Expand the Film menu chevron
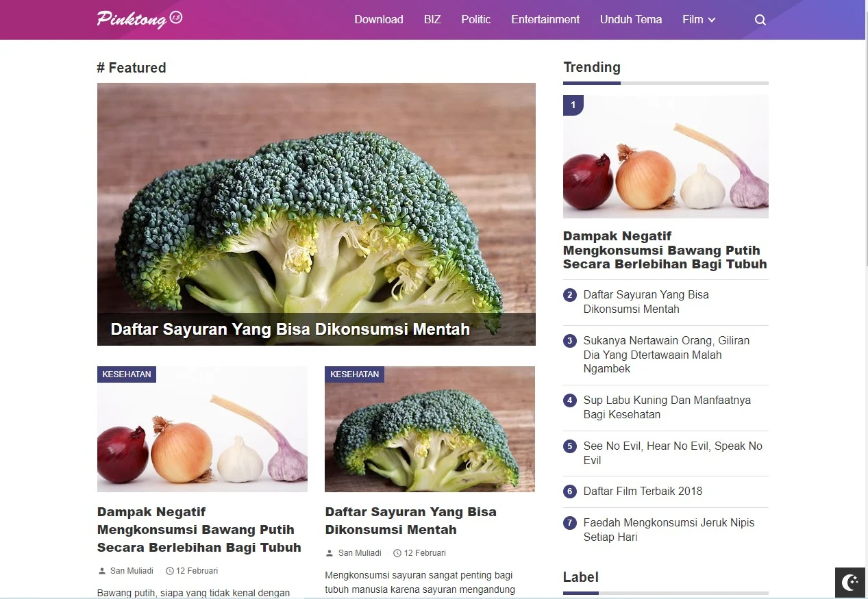Screen dimensions: 868x599 [x=712, y=20]
